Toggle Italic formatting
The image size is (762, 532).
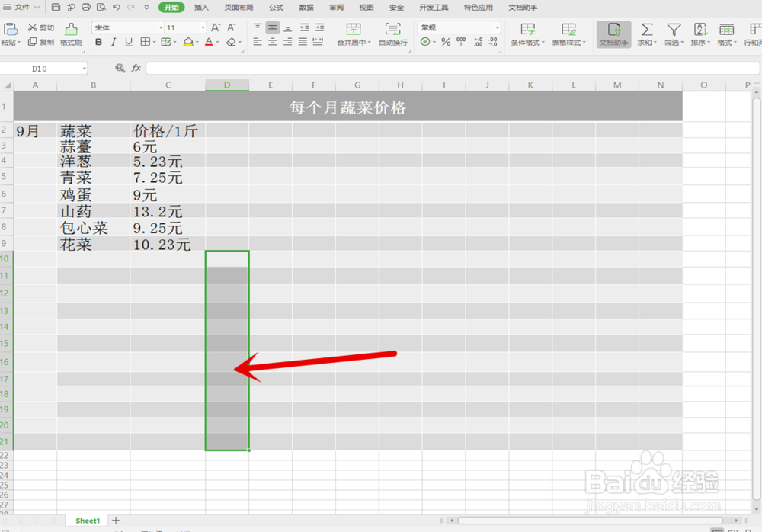(x=114, y=43)
